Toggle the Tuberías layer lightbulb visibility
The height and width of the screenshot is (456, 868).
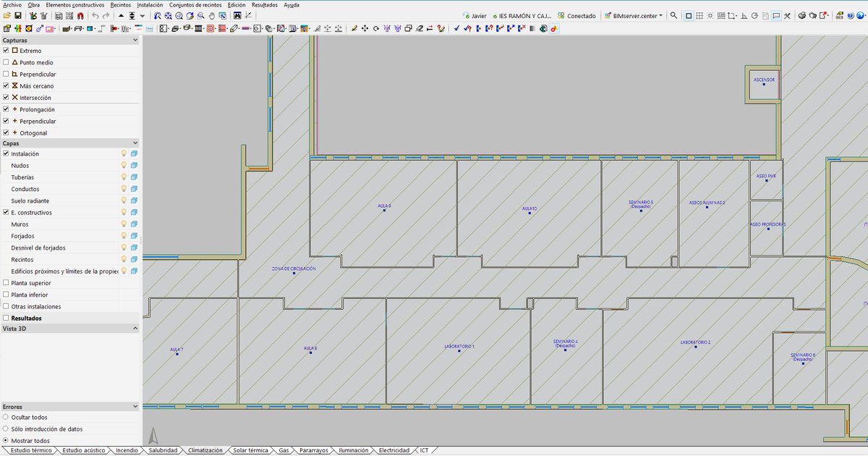point(124,177)
